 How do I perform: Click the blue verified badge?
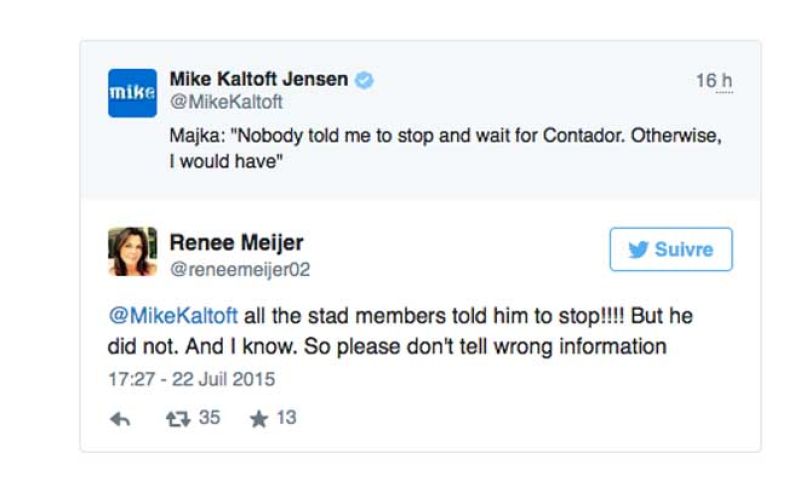[364, 80]
